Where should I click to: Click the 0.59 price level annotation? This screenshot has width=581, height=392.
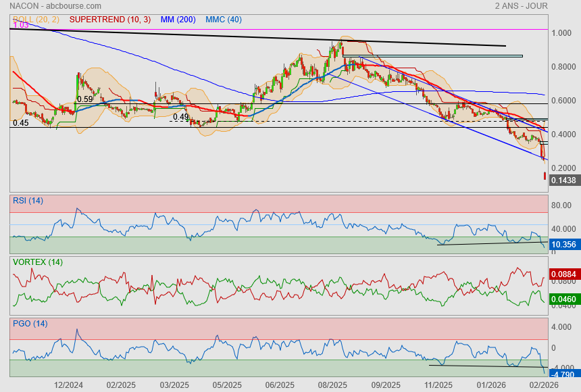[84, 99]
